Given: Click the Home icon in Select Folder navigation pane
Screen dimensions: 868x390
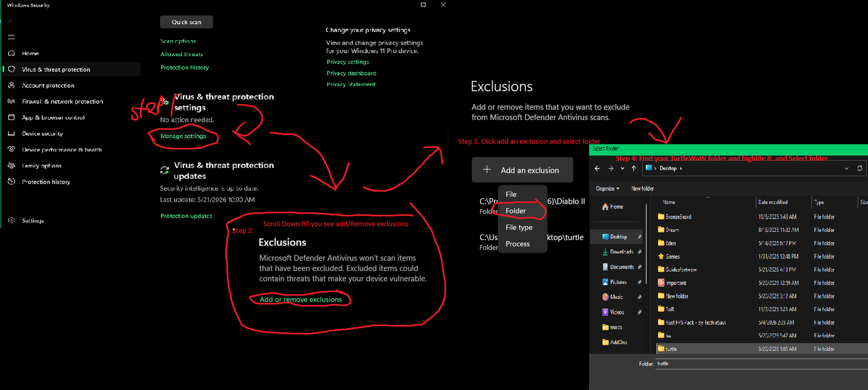Looking at the screenshot, I should click(x=605, y=207).
